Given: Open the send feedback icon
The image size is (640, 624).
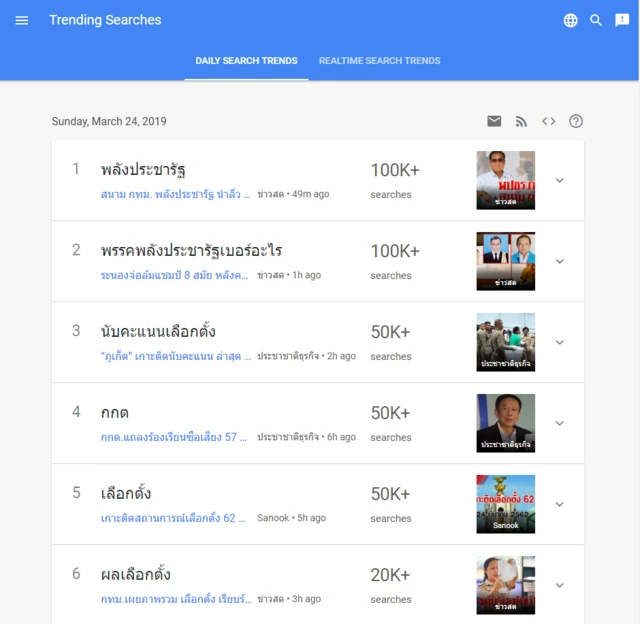Looking at the screenshot, I should 622,20.
